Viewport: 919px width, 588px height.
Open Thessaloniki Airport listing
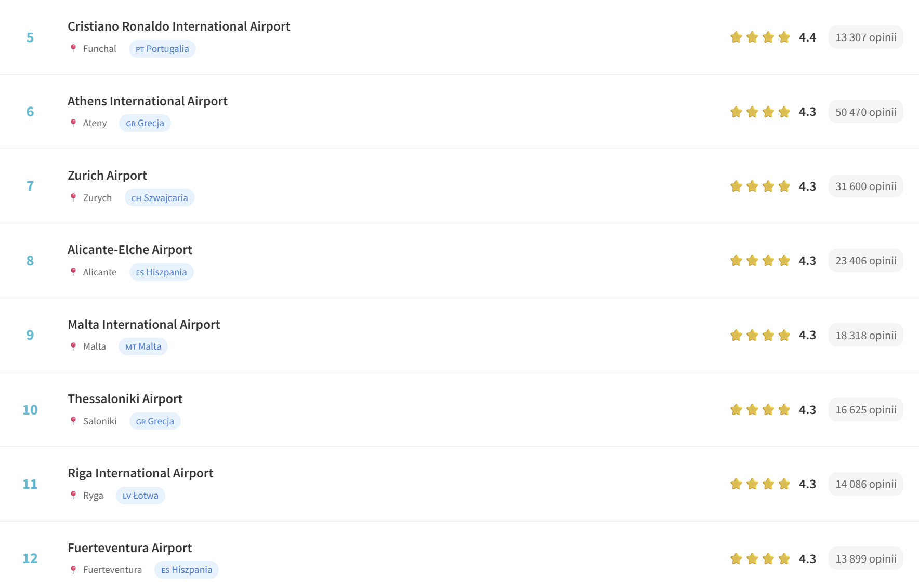click(125, 399)
